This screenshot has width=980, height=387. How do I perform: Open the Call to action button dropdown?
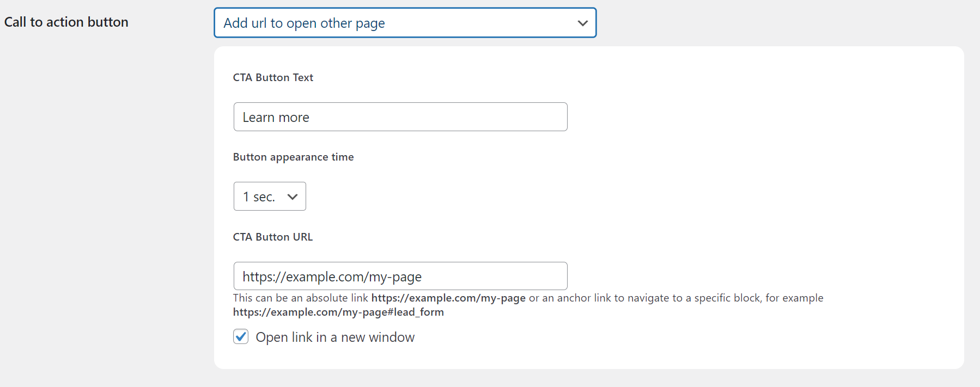[405, 23]
